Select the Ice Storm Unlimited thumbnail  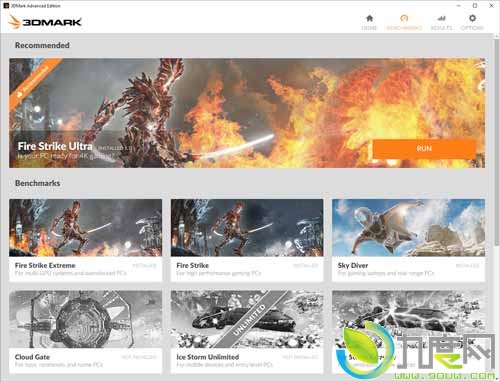point(247,319)
